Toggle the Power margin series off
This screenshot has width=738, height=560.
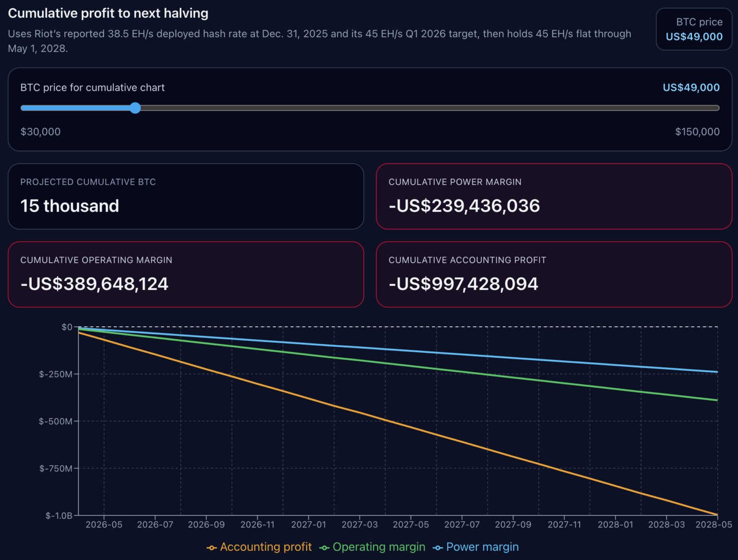pyautogui.click(x=482, y=547)
